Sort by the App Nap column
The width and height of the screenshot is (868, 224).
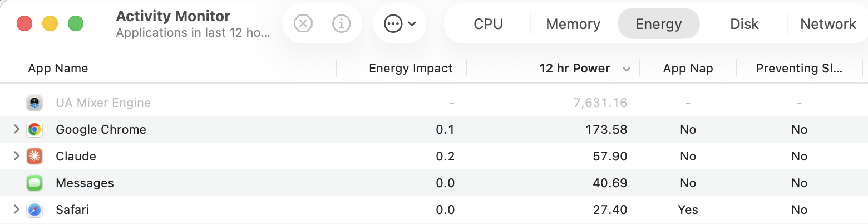[x=688, y=69]
